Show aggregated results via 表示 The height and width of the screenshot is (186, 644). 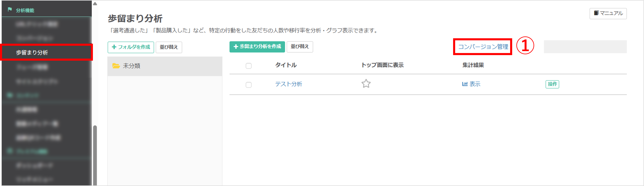(x=475, y=84)
